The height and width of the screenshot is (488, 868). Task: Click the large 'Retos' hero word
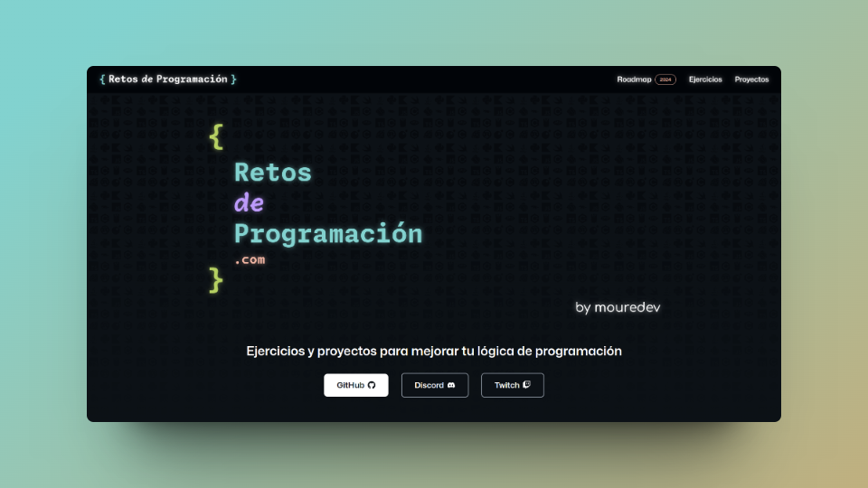[x=273, y=173]
